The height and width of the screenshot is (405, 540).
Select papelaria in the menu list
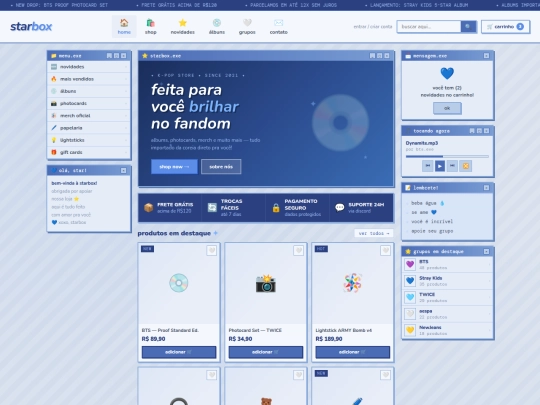point(89,128)
